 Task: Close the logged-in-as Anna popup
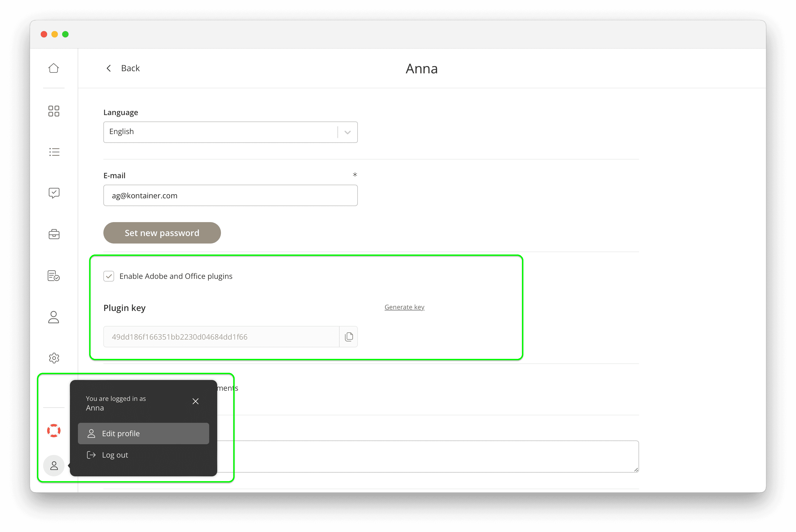[x=195, y=401]
